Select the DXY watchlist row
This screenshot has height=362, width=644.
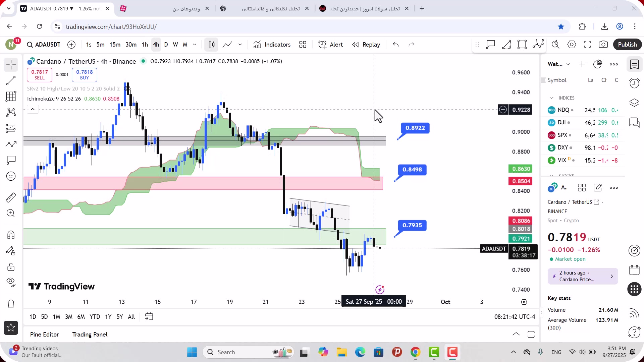(583, 148)
